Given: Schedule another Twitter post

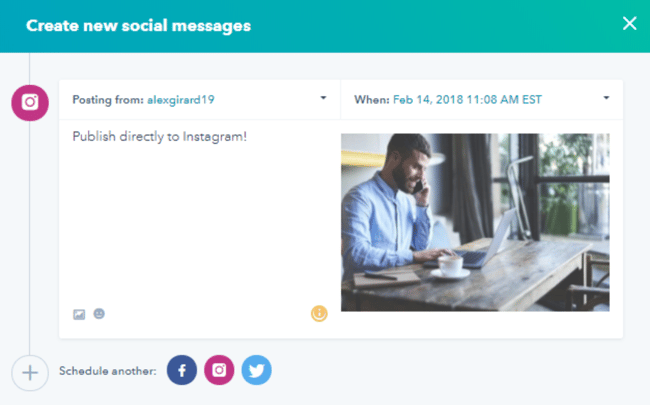Looking at the screenshot, I should tap(256, 371).
